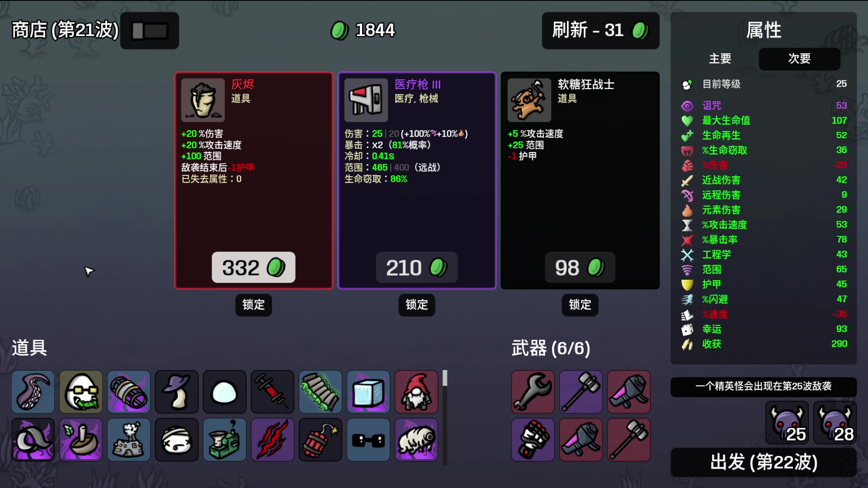Lock the 医疗枪 III weapon card
The image size is (868, 488).
(x=417, y=305)
